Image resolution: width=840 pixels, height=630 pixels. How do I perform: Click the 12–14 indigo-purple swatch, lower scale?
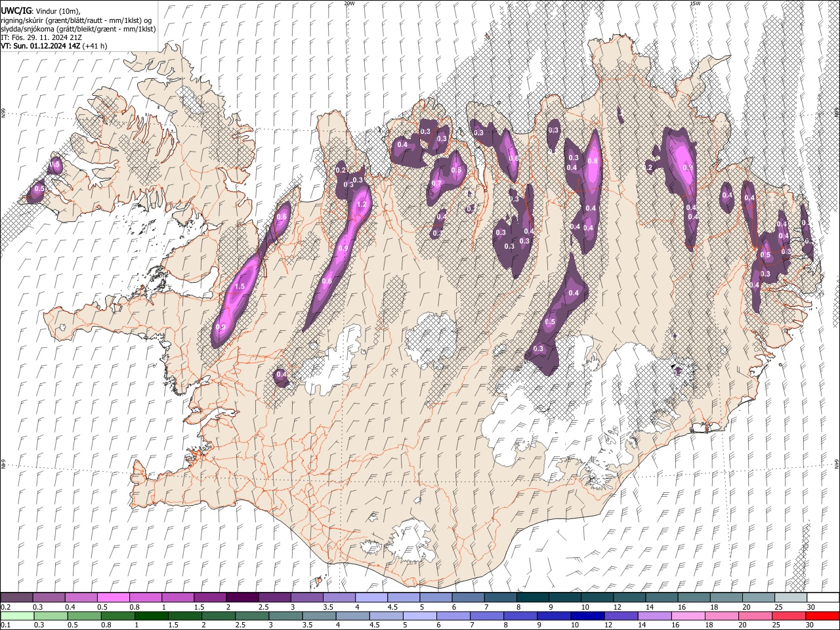pos(621,616)
